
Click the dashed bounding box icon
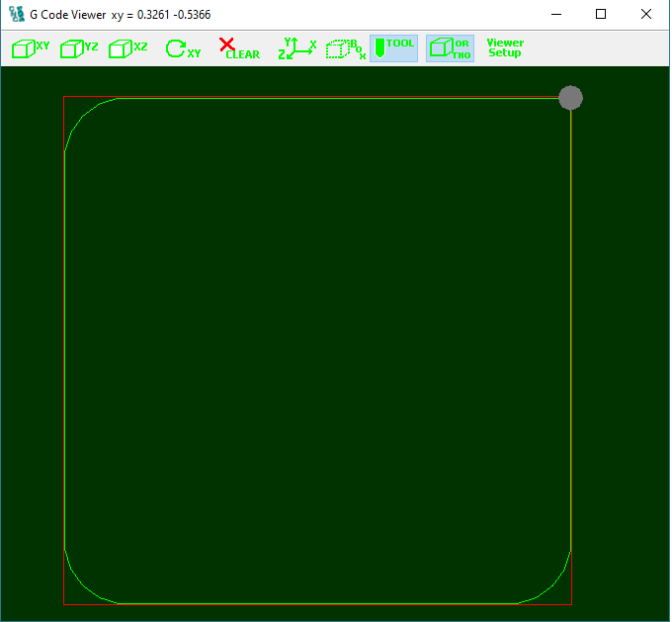346,48
